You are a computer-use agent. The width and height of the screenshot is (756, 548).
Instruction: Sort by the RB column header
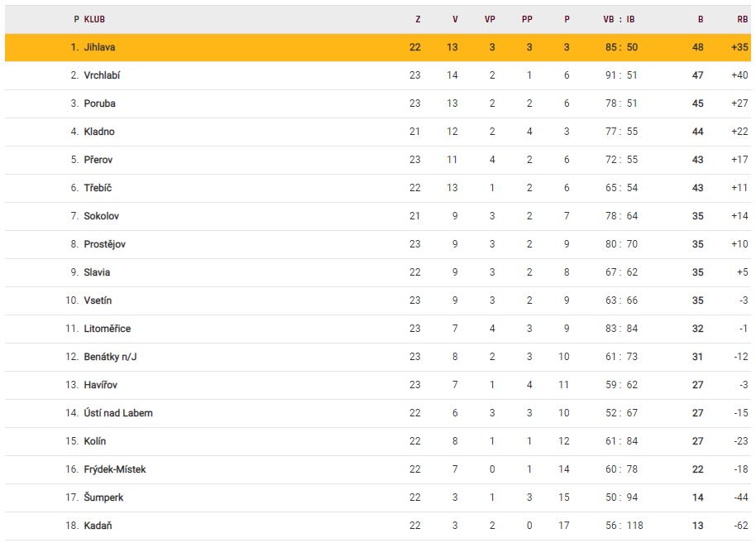pyautogui.click(x=742, y=19)
